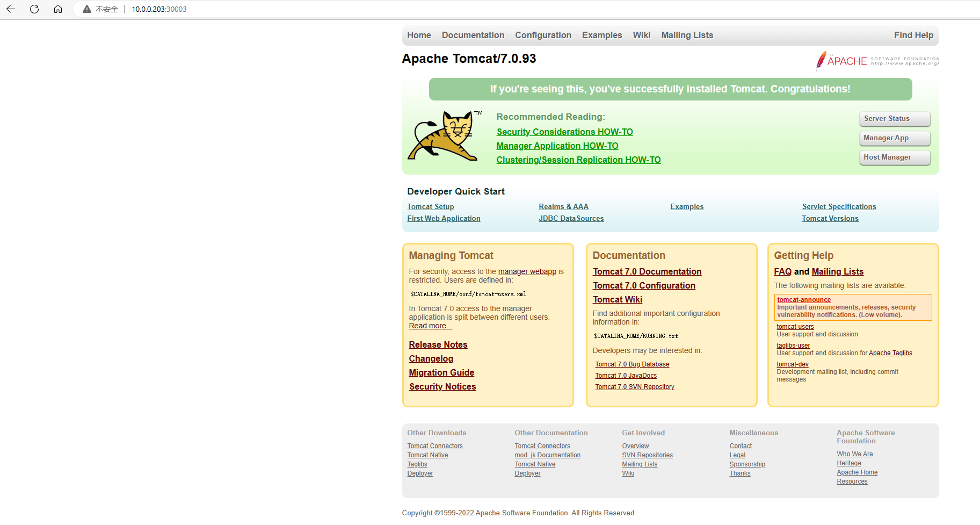
Task: Open Tomcat 7.0 JavaDocs link
Action: click(626, 376)
